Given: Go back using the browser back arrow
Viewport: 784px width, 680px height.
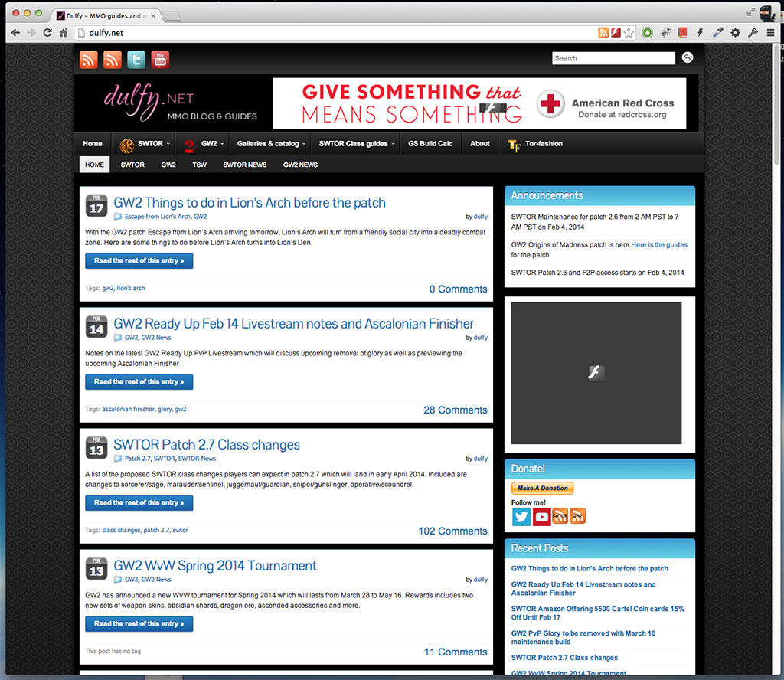Looking at the screenshot, I should coord(15,32).
